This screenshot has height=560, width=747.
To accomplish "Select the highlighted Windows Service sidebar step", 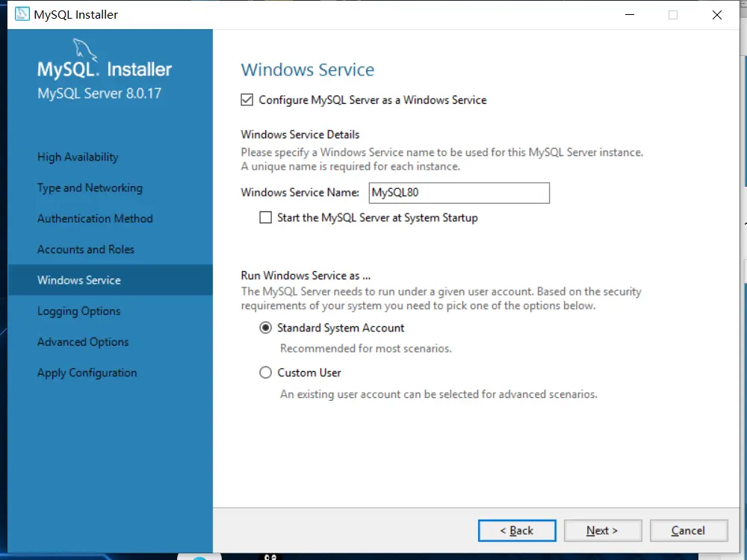I will 110,280.
